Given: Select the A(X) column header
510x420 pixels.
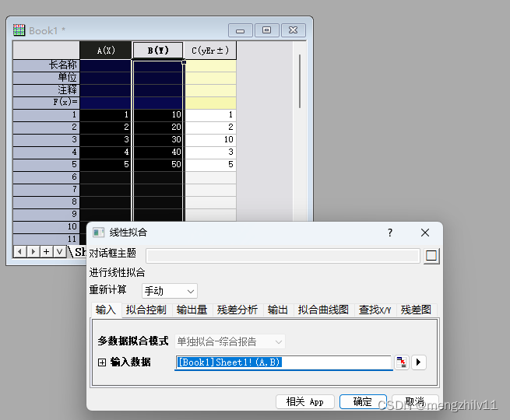Looking at the screenshot, I should click(x=106, y=51).
